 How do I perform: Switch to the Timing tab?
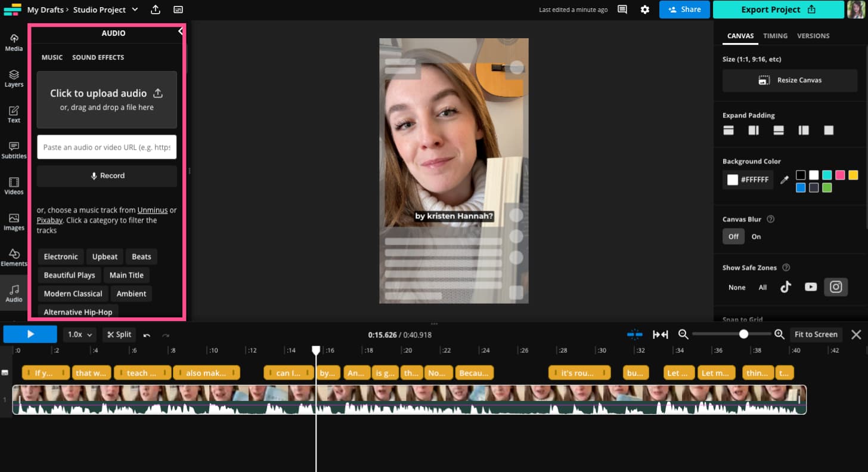click(x=775, y=36)
